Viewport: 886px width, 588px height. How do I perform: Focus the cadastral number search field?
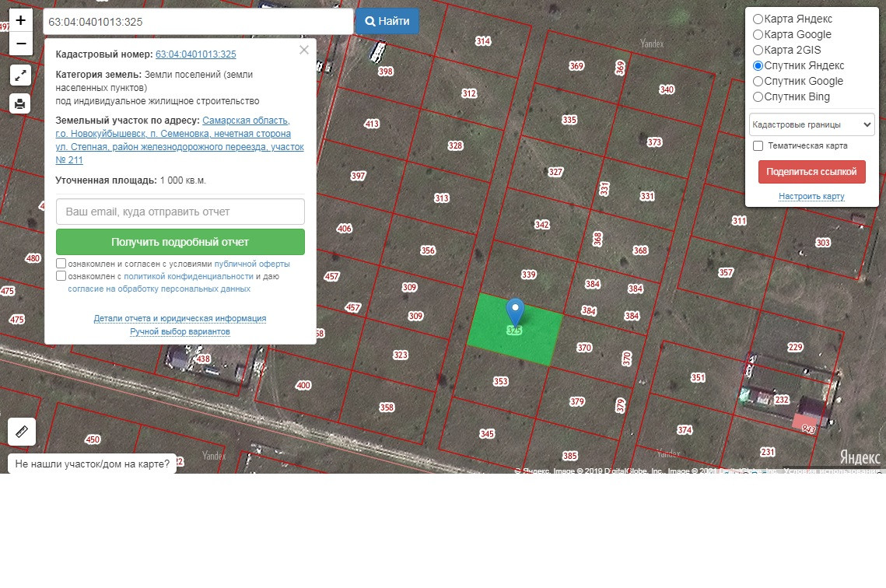198,22
